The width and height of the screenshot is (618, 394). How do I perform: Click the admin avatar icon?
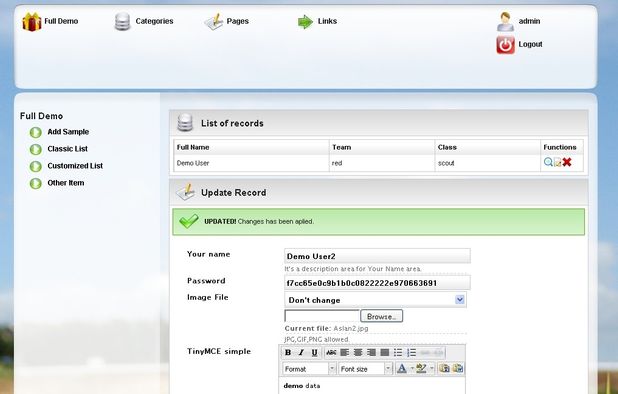tap(505, 21)
